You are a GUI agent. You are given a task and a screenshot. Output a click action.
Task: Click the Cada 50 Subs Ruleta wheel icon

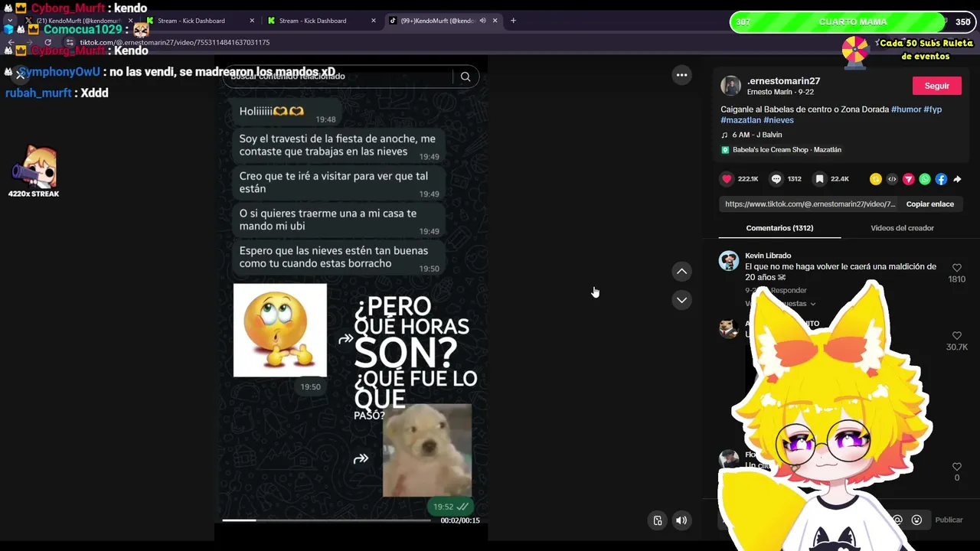(x=855, y=51)
